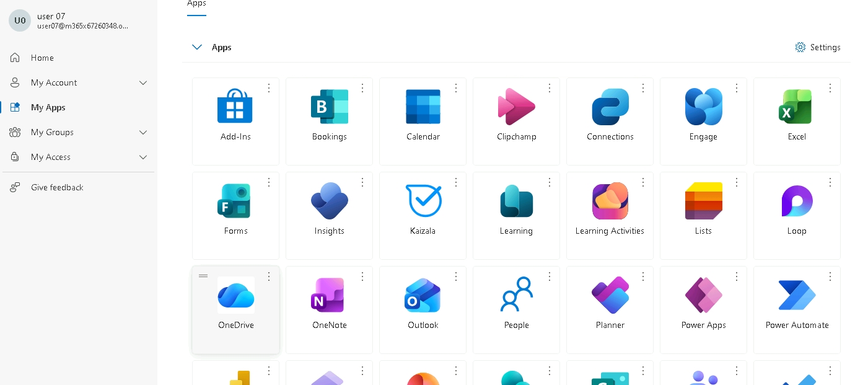Launch the Kaizala app icon
Screen dimensions: 868x385
coord(423,201)
